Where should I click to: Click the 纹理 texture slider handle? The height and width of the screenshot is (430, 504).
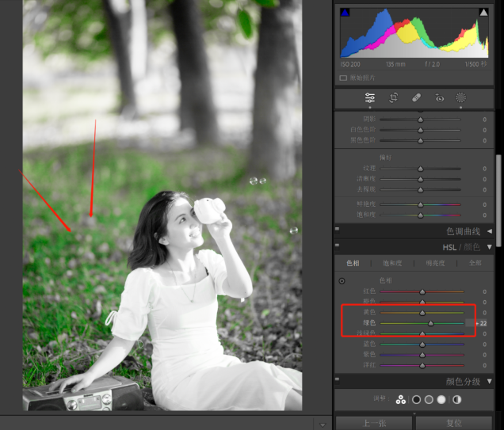(421, 169)
